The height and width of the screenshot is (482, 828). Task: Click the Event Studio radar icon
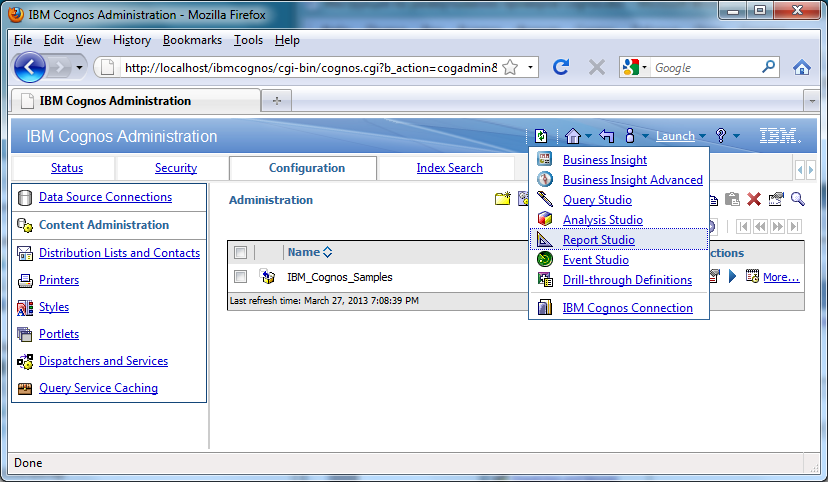coord(544,259)
